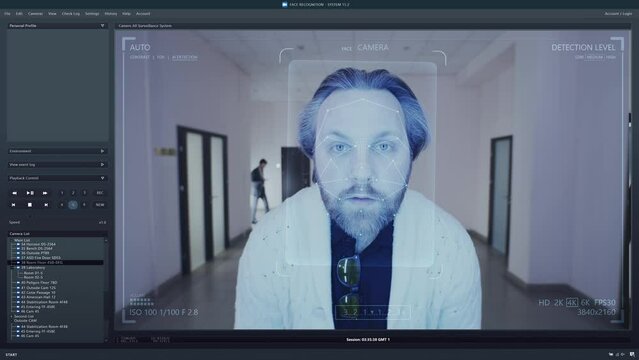Open the Edit menu
The height and width of the screenshot is (360, 639).
coord(19,13)
